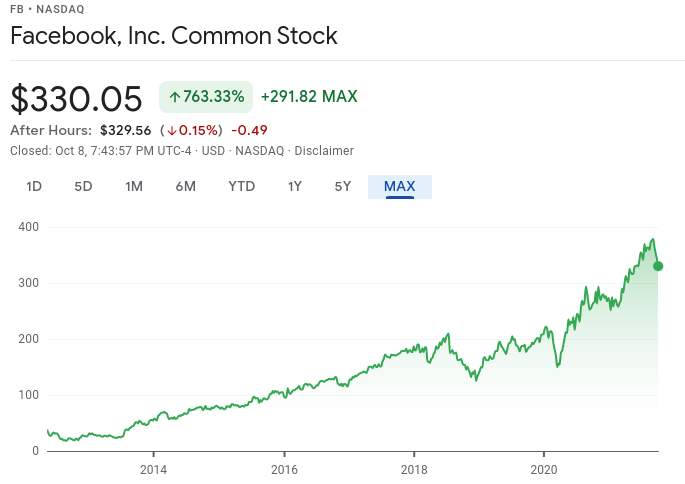The width and height of the screenshot is (685, 484).
Task: Click the green up arrow in percentage badge
Action: click(174, 97)
